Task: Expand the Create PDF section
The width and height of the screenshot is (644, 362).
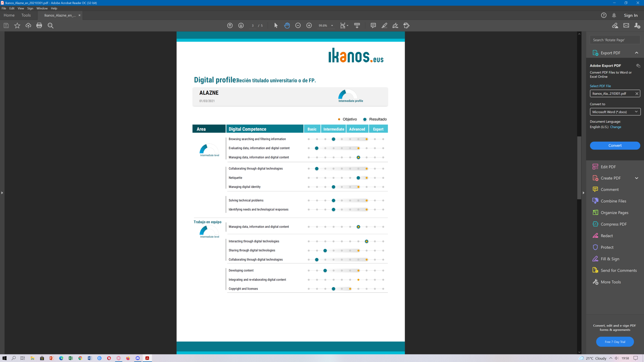Action: [636, 178]
